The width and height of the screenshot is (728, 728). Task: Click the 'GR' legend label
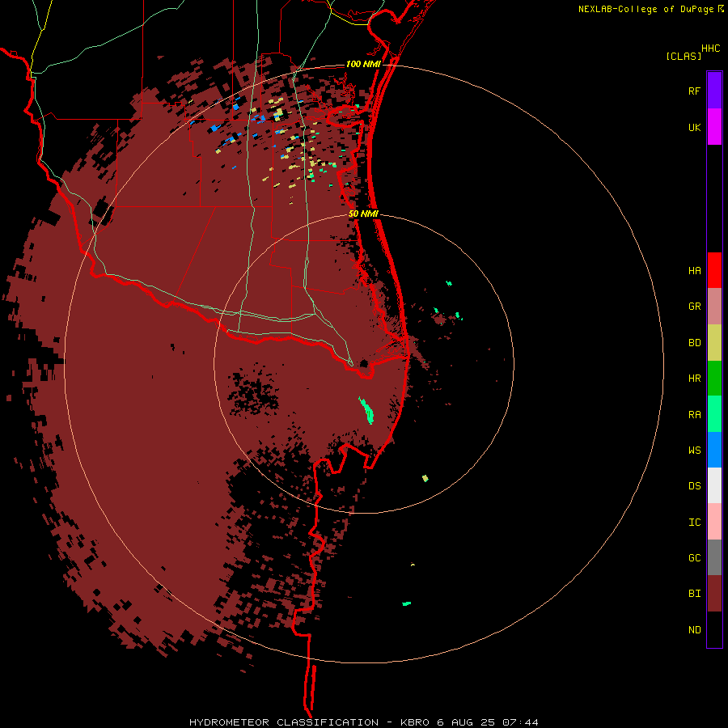[x=694, y=307]
